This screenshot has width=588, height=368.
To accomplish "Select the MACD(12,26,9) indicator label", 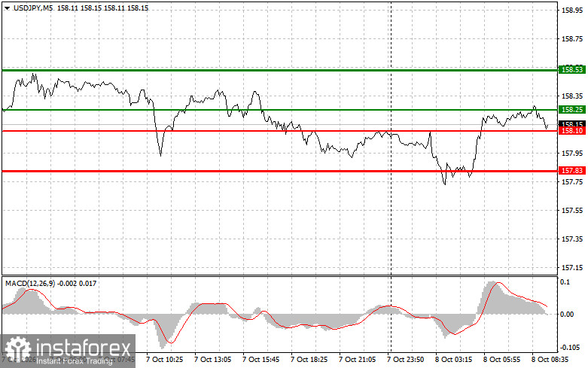I will coord(30,284).
